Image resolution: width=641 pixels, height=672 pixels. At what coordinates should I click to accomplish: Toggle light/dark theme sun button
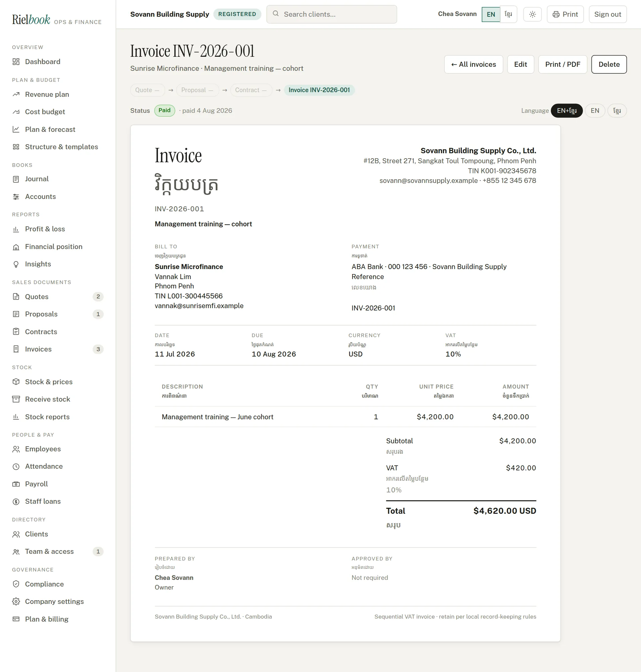point(532,14)
